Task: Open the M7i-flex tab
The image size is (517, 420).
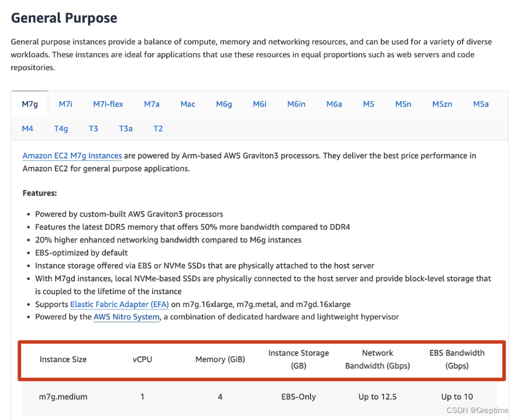Action: pos(108,104)
